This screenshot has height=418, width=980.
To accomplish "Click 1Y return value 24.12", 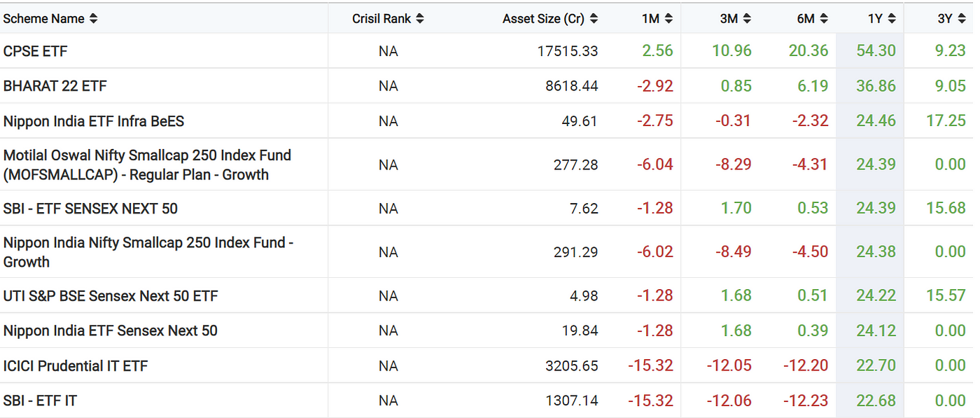I will click(876, 330).
